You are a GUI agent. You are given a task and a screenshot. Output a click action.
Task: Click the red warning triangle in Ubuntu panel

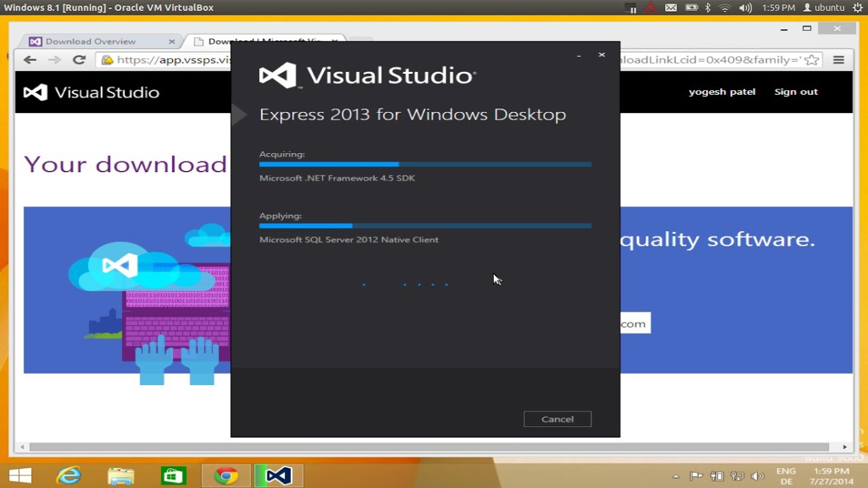click(x=650, y=7)
